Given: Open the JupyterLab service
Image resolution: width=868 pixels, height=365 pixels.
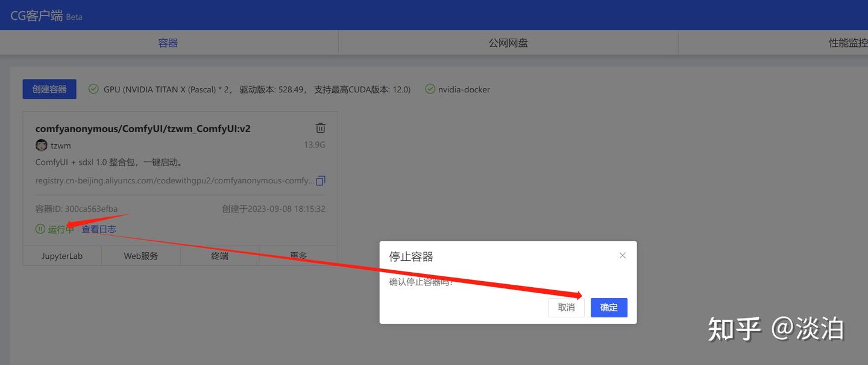Looking at the screenshot, I should tap(62, 255).
